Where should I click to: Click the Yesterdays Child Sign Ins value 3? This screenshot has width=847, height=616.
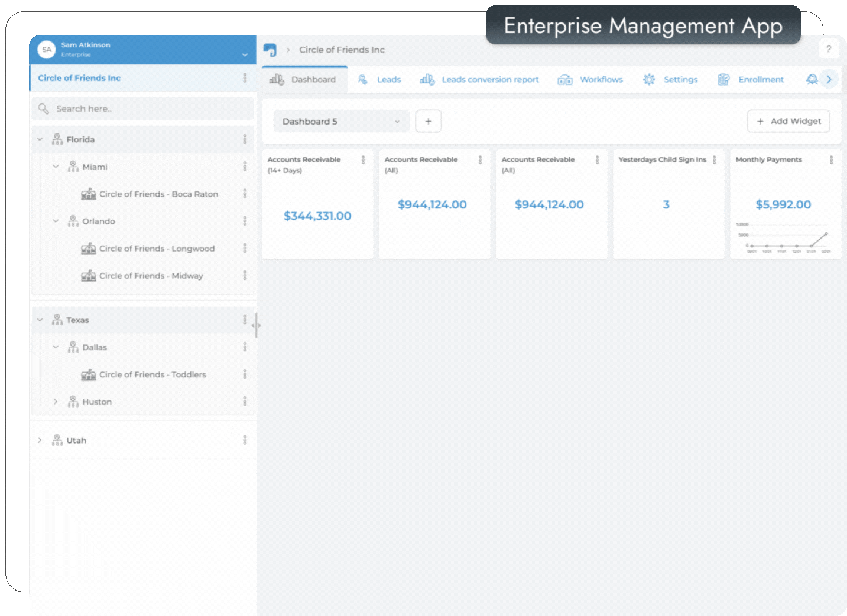point(666,205)
